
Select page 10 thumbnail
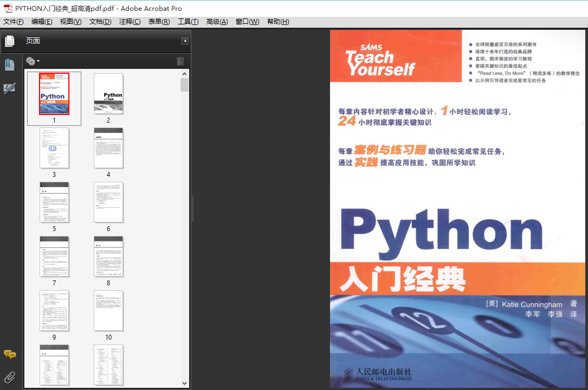coord(108,311)
